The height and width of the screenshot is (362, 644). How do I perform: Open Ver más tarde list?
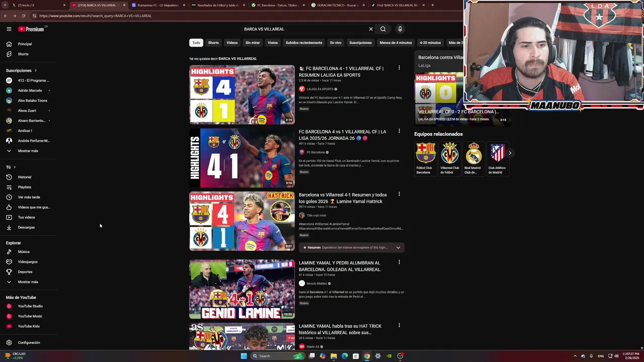click(x=29, y=197)
